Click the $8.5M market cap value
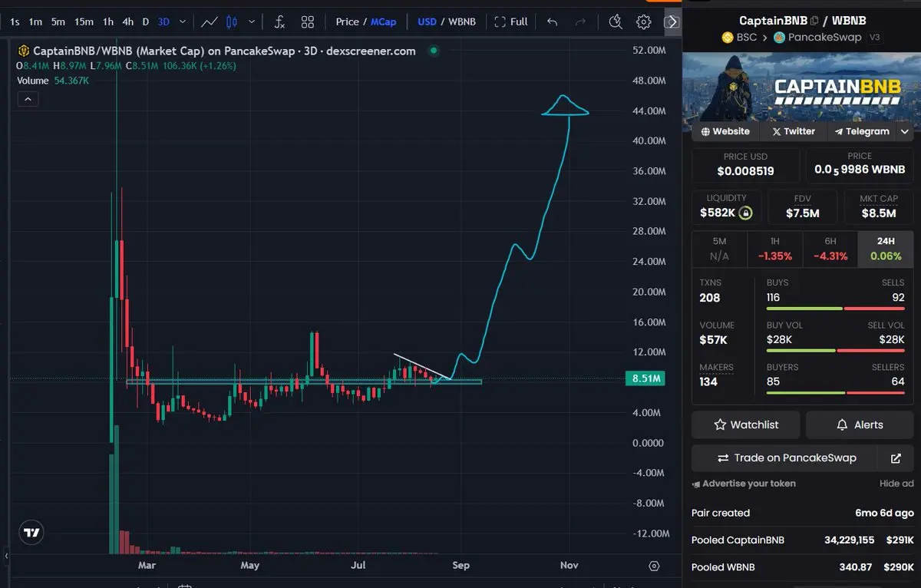Screen dimensions: 921x588 tap(879, 213)
